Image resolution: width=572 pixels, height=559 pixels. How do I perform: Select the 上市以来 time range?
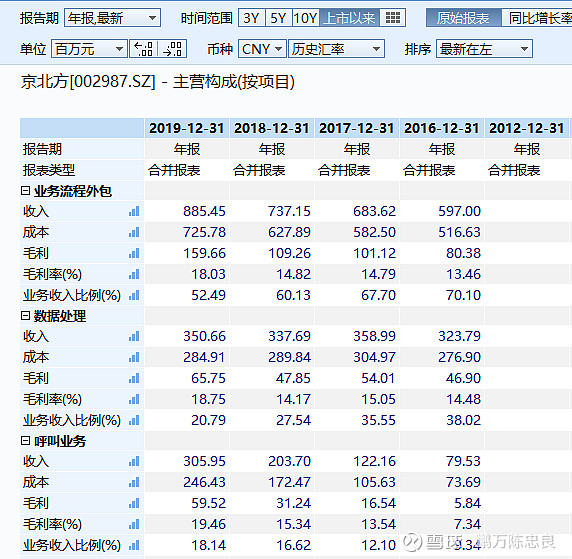click(x=349, y=18)
